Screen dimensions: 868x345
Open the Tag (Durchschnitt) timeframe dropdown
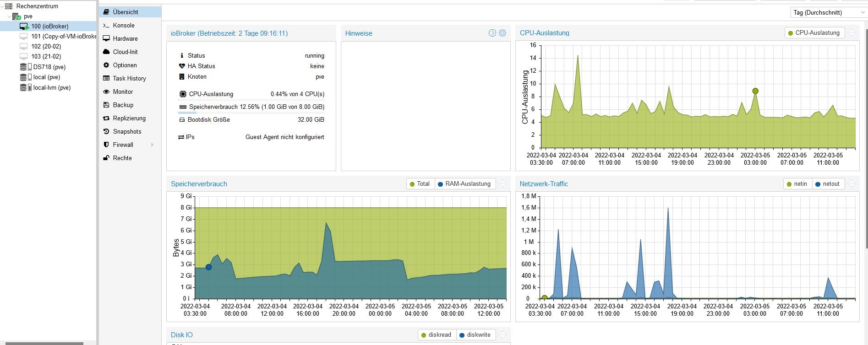(x=828, y=12)
